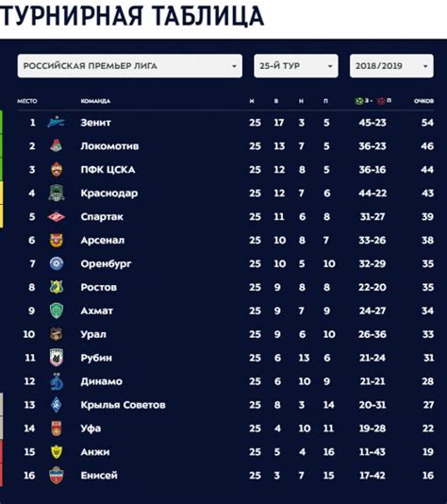The width and height of the screenshot is (447, 504).
Task: Click the Yenisey club badge
Action: [57, 475]
